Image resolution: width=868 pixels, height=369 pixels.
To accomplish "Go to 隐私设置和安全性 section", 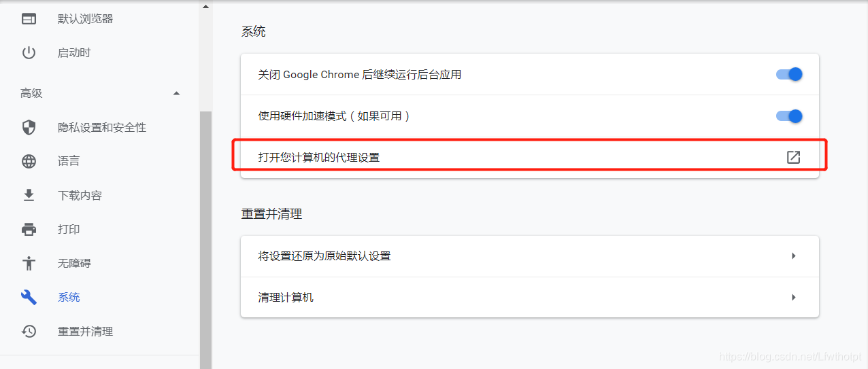I will (x=102, y=128).
